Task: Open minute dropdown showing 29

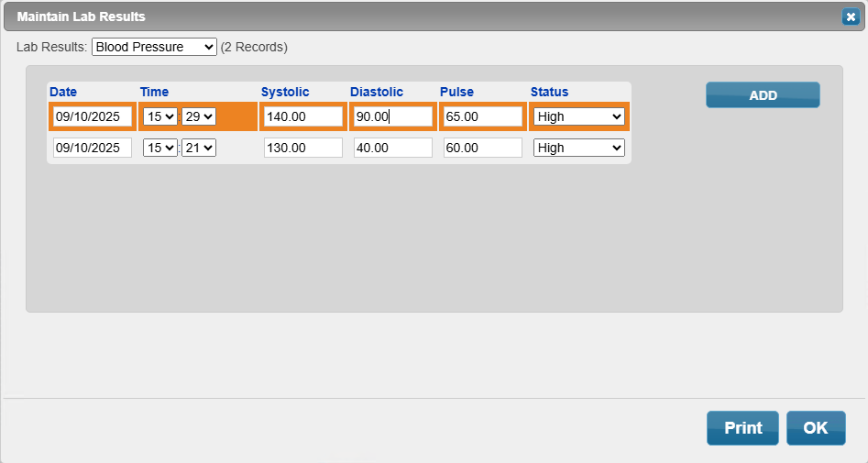Action: click(x=198, y=116)
